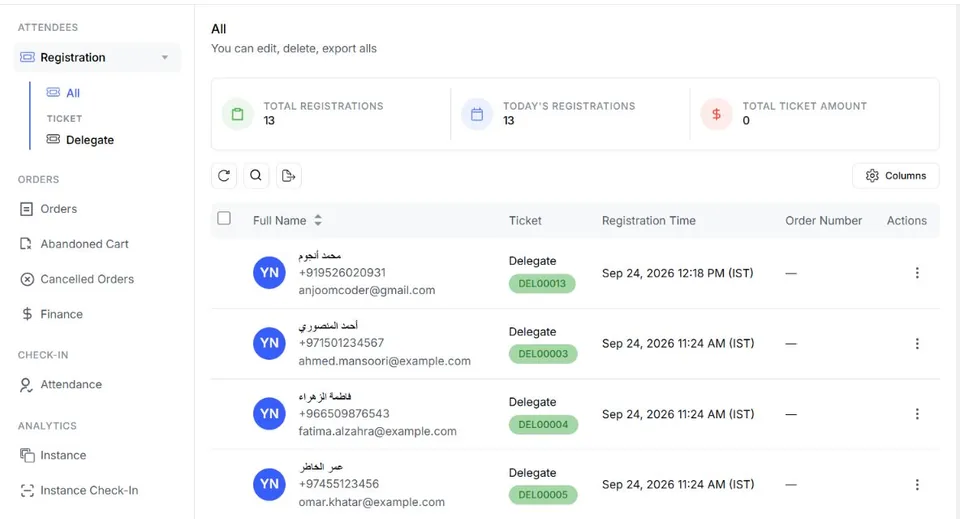Click the Orders list icon

click(x=26, y=209)
